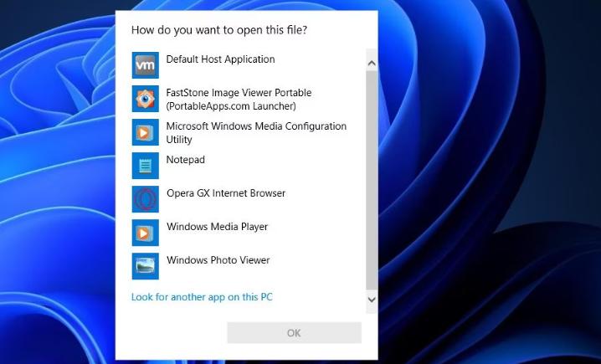Image resolution: width=601 pixels, height=364 pixels.
Task: Click the VMware Default Host Application icon
Action: [x=146, y=65]
